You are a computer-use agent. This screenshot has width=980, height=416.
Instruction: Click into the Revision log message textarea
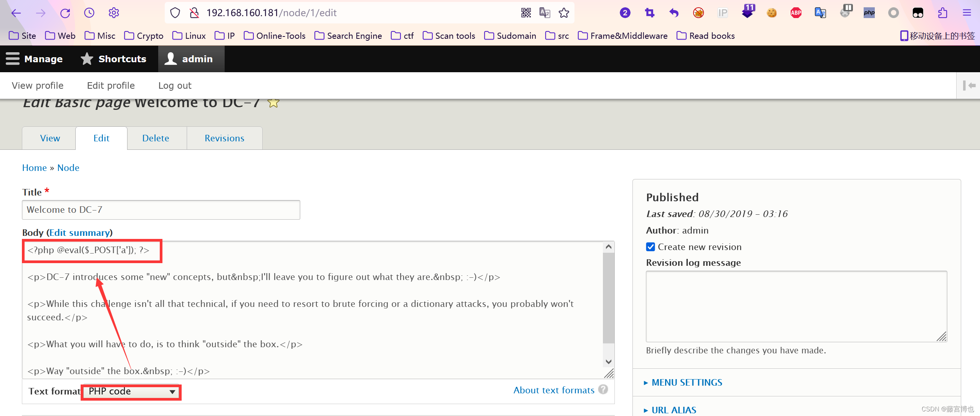[x=796, y=307]
